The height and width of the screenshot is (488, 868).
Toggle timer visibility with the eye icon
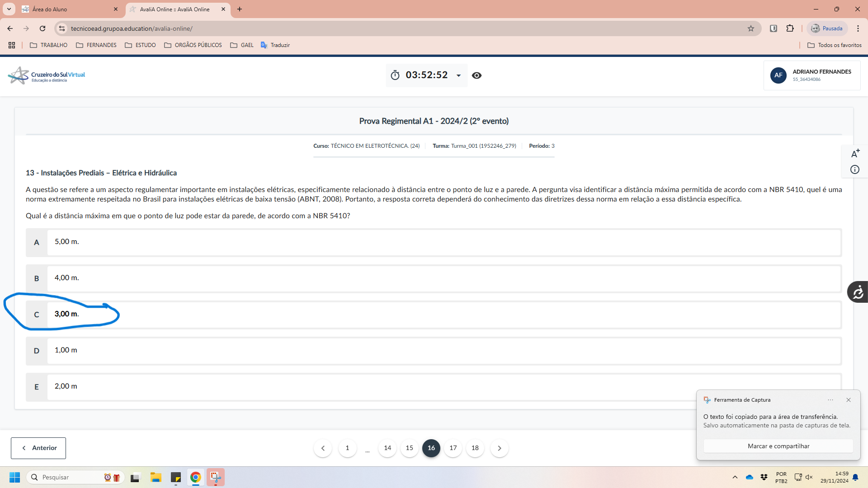(x=476, y=75)
